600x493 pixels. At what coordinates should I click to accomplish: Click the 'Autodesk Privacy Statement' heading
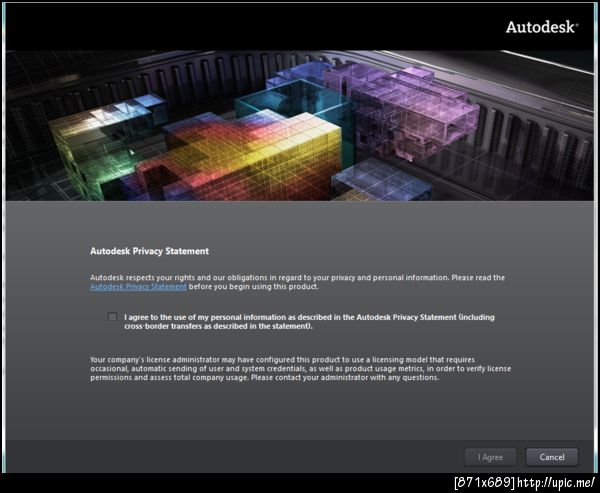(x=150, y=251)
